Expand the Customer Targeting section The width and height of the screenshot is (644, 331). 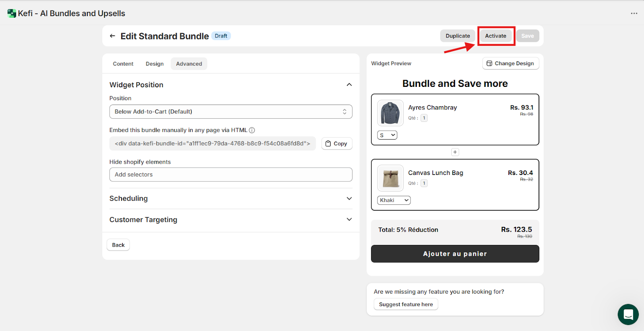(x=349, y=220)
